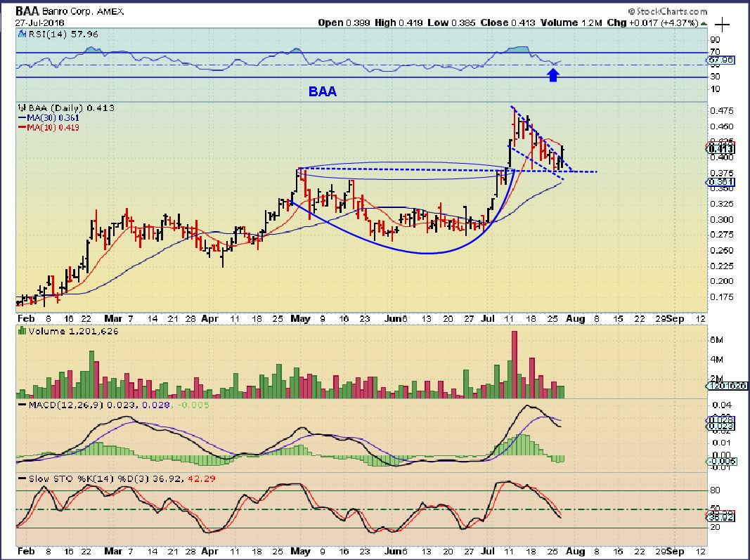Click the 'MA(10) 0.419' legend entry
Viewport: 750px width, 560px height.
coord(53,127)
